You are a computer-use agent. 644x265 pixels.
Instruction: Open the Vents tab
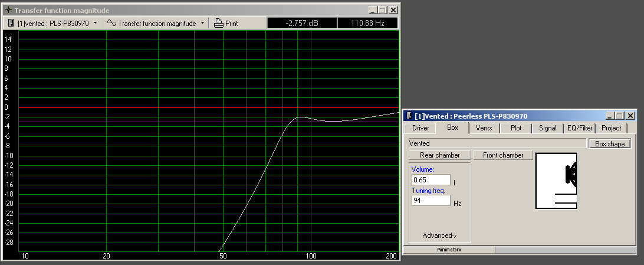click(484, 128)
